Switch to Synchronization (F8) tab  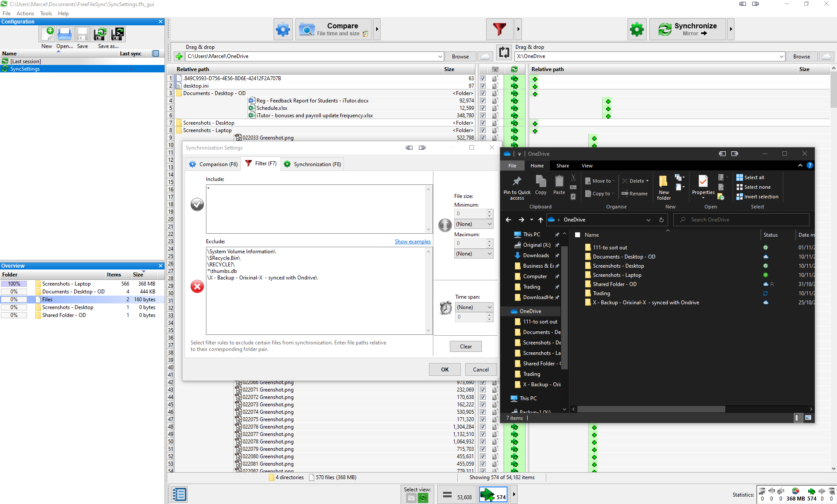(x=312, y=164)
